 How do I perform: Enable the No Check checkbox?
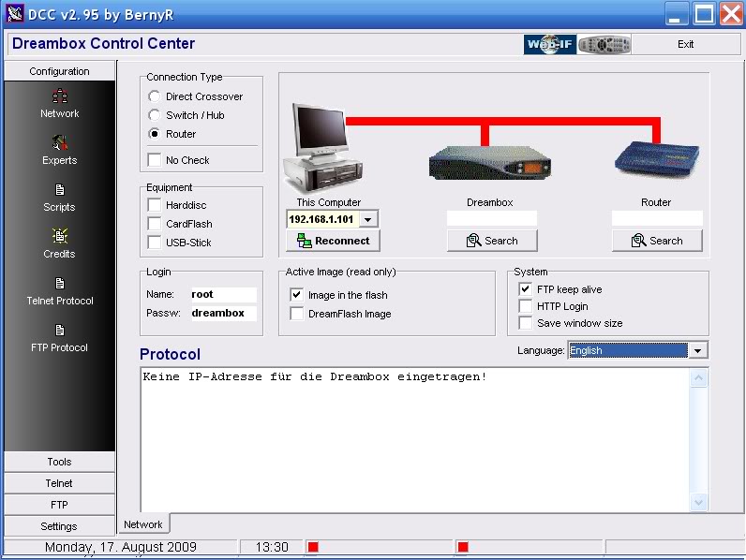coord(154,160)
